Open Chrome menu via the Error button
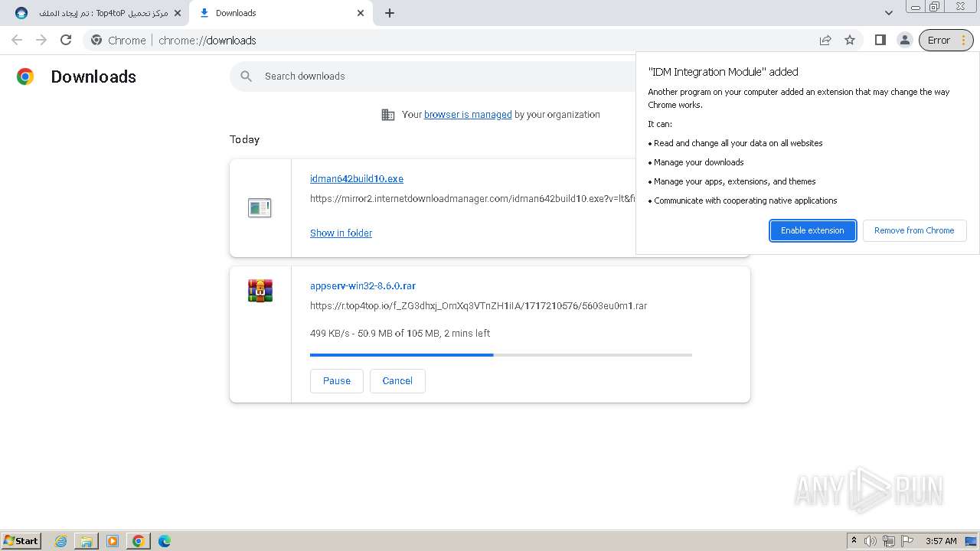The width and height of the screenshot is (980, 551). click(946, 41)
